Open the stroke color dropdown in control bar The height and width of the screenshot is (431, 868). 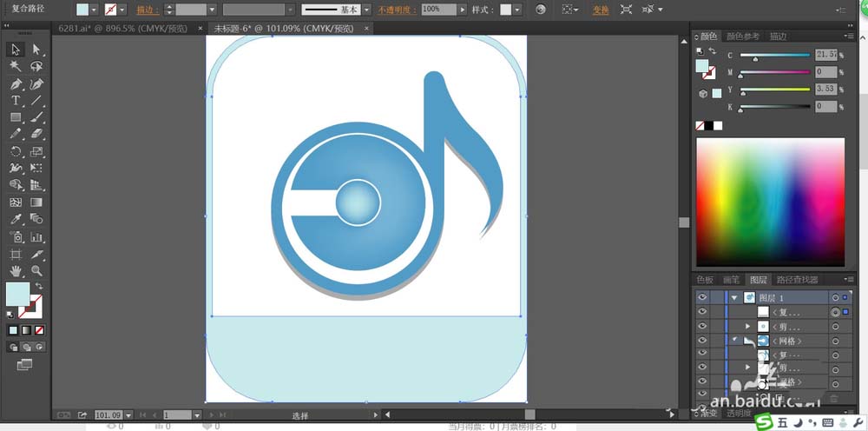[122, 10]
